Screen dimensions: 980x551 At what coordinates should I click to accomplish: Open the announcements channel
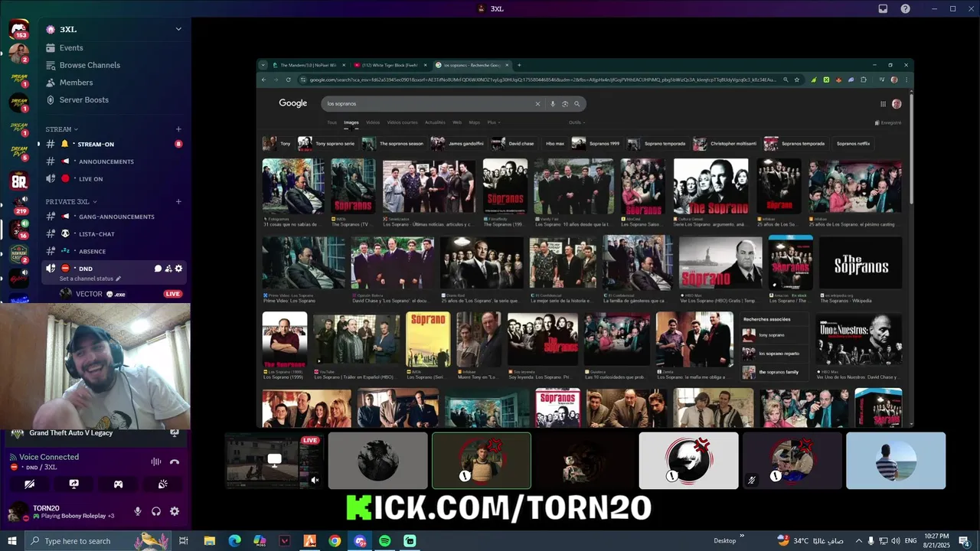[x=115, y=161]
